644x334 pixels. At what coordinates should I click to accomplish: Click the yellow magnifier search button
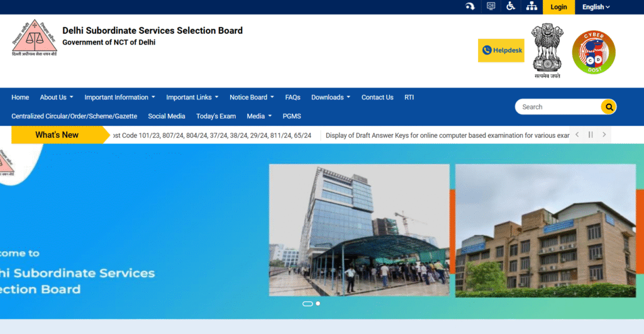pos(609,107)
